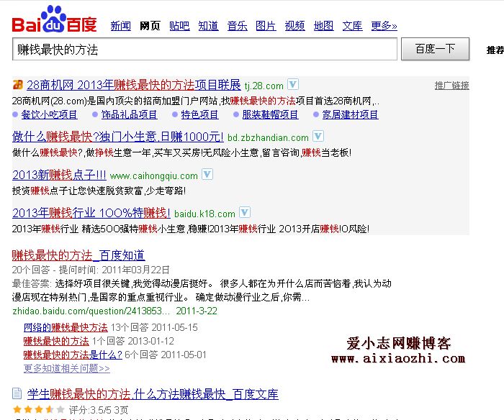Select the 网页 tab
The width and height of the screenshot is (504, 420).
click(150, 26)
